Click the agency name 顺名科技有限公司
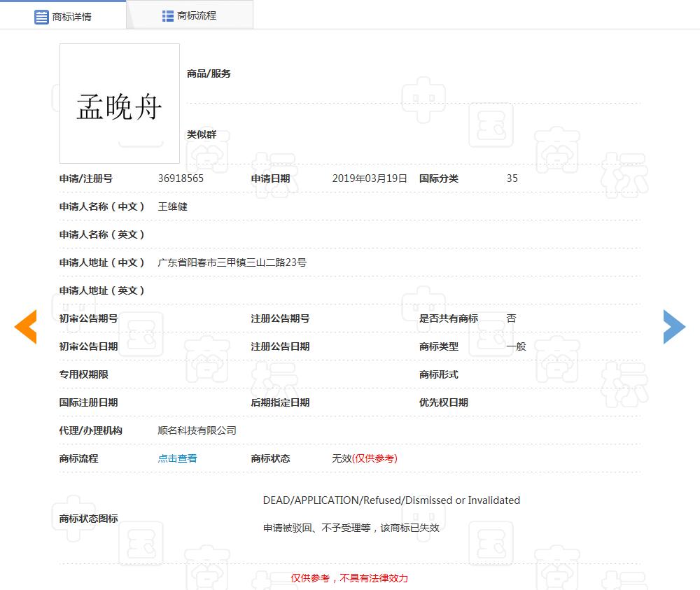 (197, 430)
